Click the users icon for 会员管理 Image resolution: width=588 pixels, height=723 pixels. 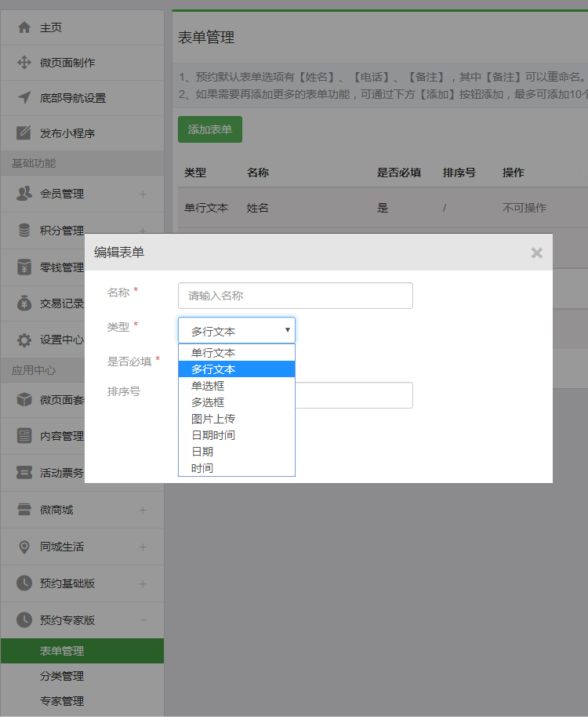point(24,194)
